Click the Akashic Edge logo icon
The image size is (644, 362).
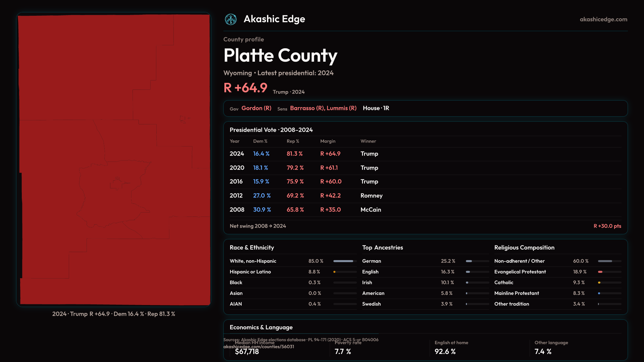(x=231, y=19)
